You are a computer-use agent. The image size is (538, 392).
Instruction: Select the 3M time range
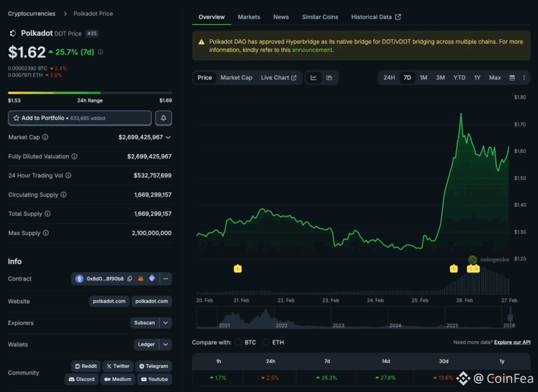[440, 78]
